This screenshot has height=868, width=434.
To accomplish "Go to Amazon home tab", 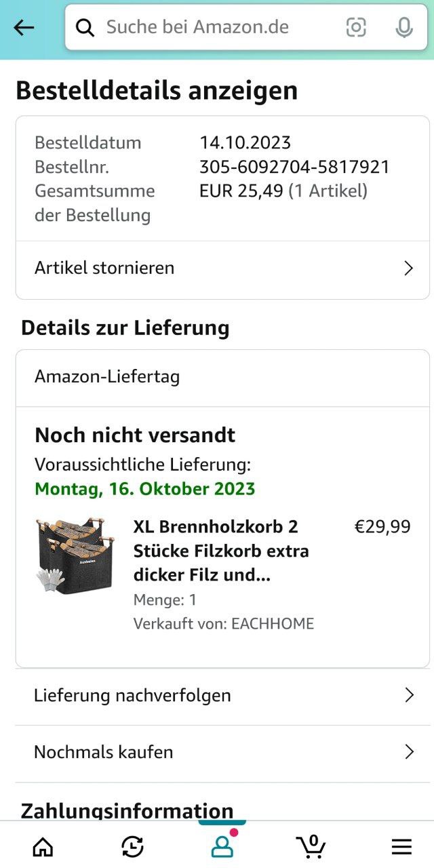I will [x=43, y=846].
